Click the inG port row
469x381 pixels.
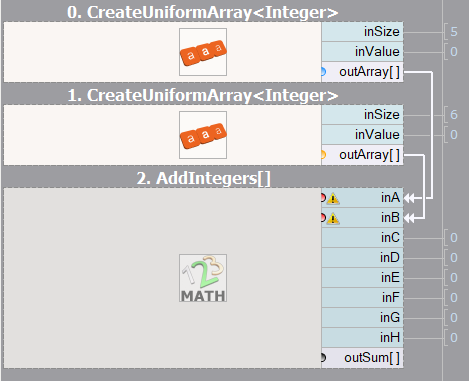[362, 318]
